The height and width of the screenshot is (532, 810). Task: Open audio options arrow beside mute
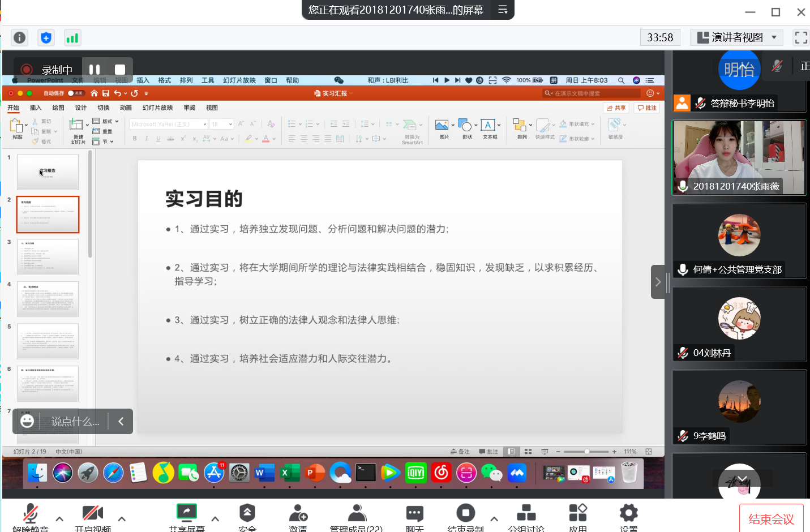point(59,518)
